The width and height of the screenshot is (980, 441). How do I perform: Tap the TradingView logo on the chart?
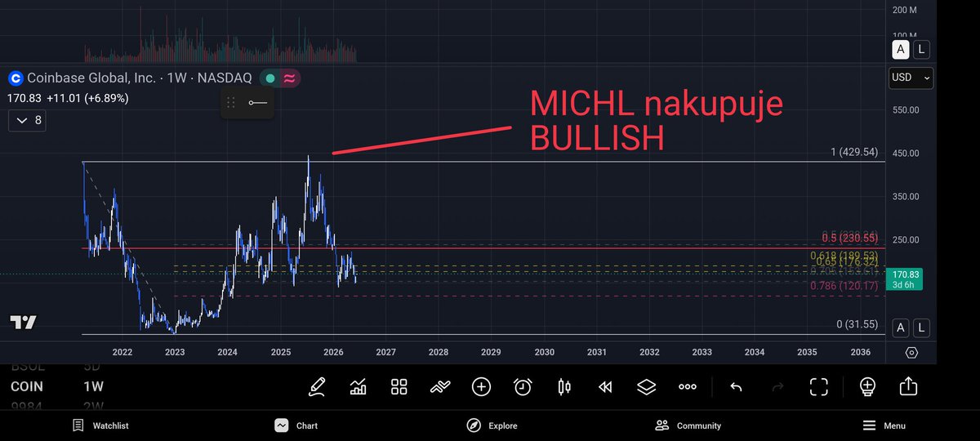click(x=23, y=322)
